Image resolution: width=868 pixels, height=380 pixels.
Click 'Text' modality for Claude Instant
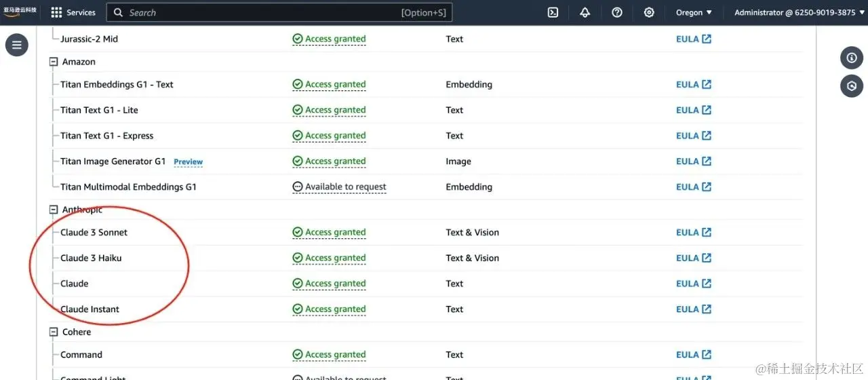click(454, 309)
